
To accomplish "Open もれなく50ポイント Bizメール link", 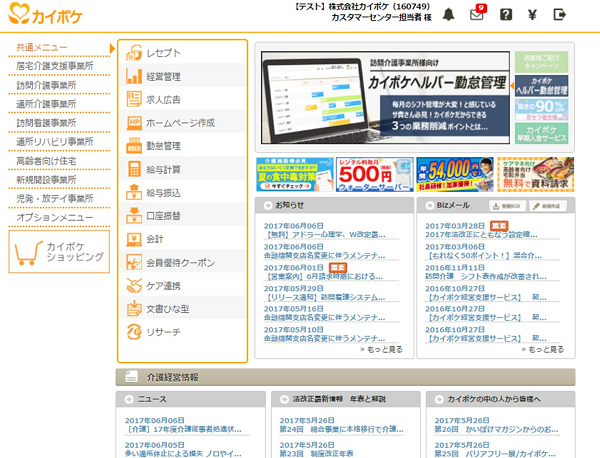I will [484, 256].
